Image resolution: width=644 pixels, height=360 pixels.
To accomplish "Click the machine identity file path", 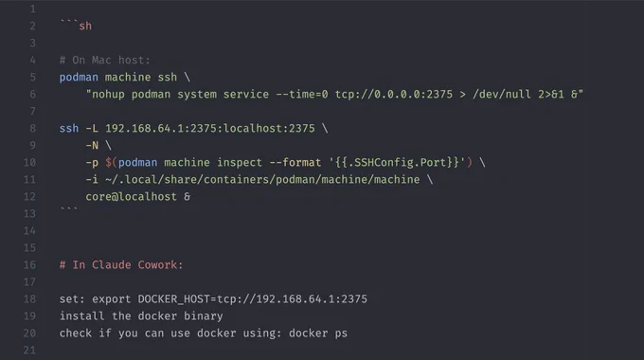I will coord(262,180).
